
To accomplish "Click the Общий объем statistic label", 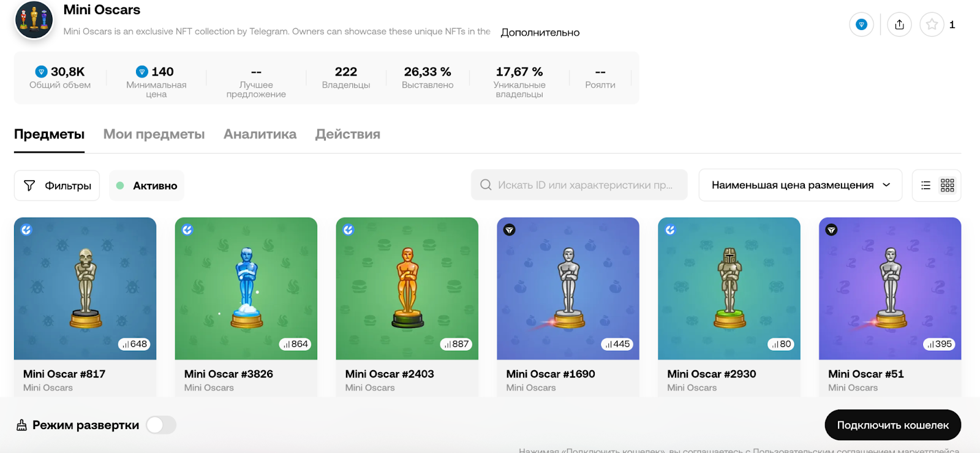I will [x=60, y=85].
